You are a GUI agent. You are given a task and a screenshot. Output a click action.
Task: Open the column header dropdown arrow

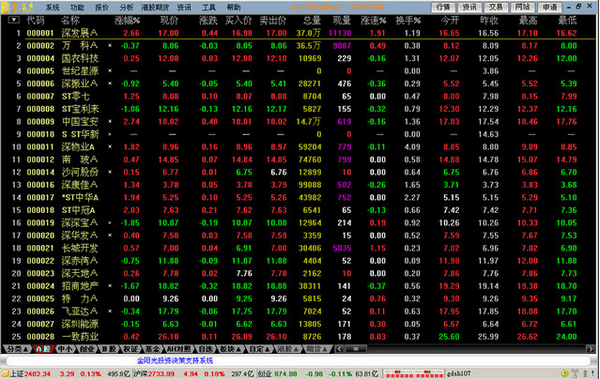pyautogui.click(x=14, y=20)
